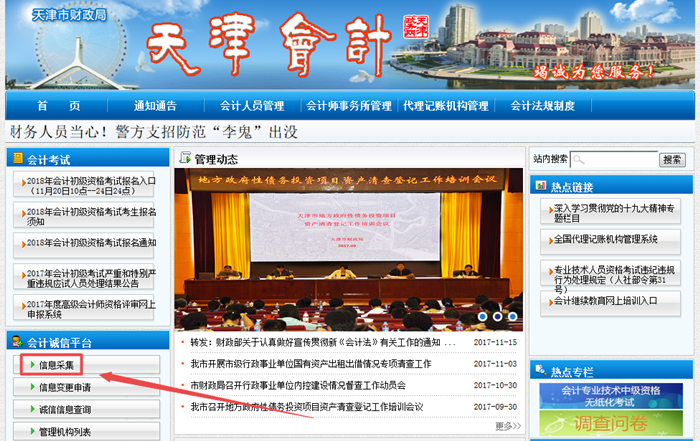The image size is (700, 441).
Task: Open 会计师事务所管理 in the navigation bar
Action: [x=348, y=106]
